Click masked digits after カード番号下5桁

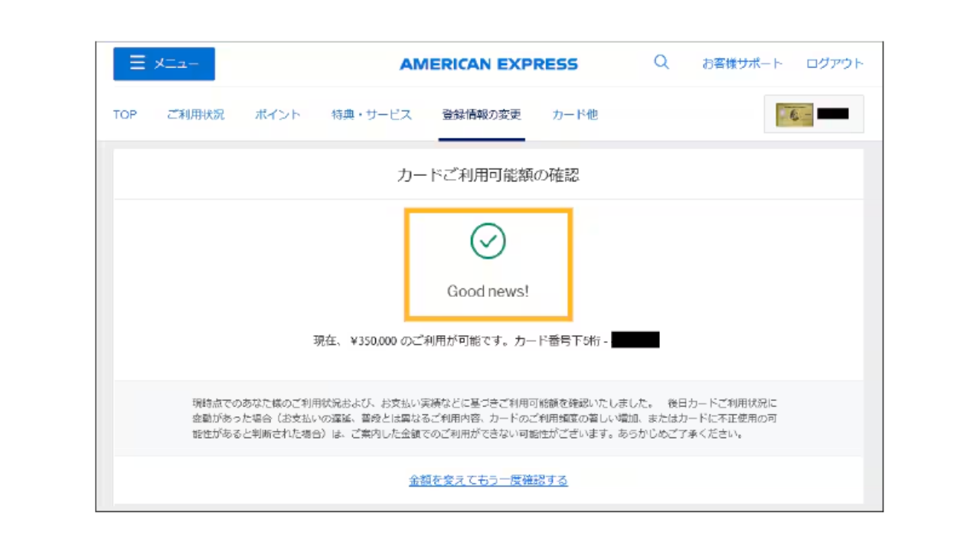point(635,341)
